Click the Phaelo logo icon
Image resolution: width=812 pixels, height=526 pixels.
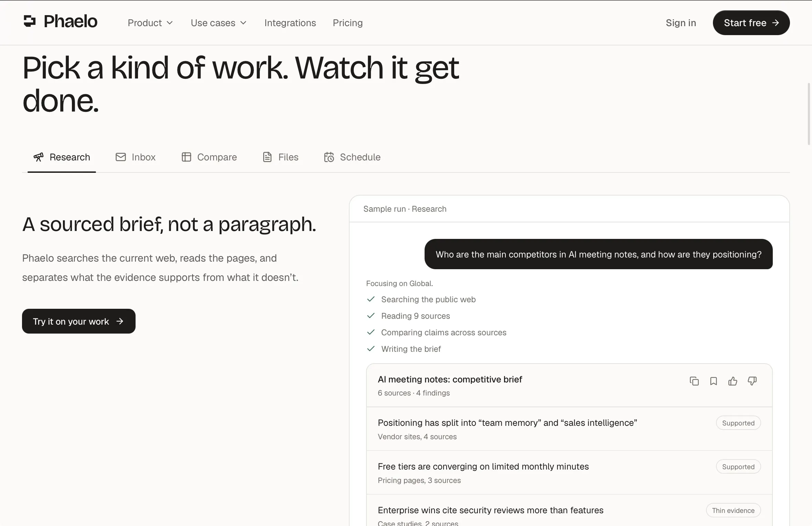point(30,21)
